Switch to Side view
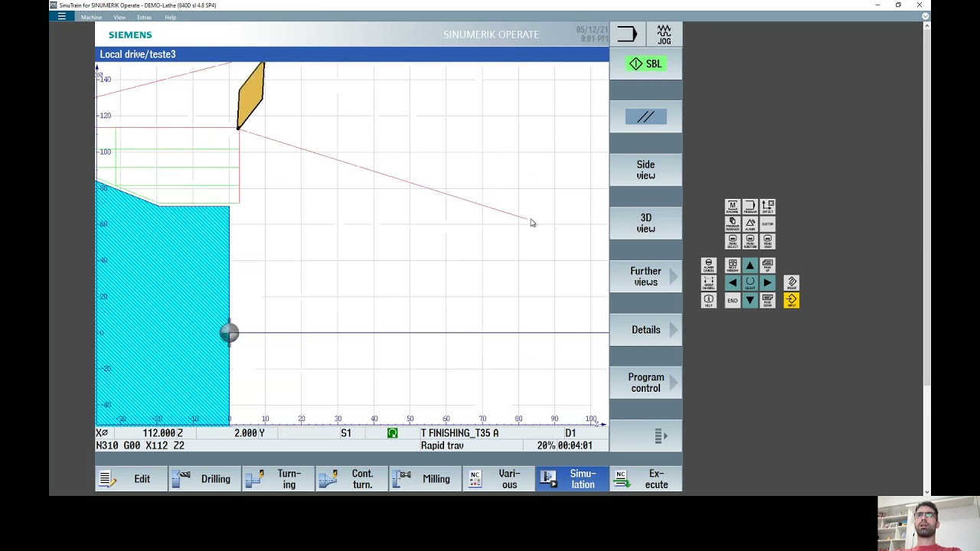Viewport: 980px width, 551px height. click(x=645, y=170)
